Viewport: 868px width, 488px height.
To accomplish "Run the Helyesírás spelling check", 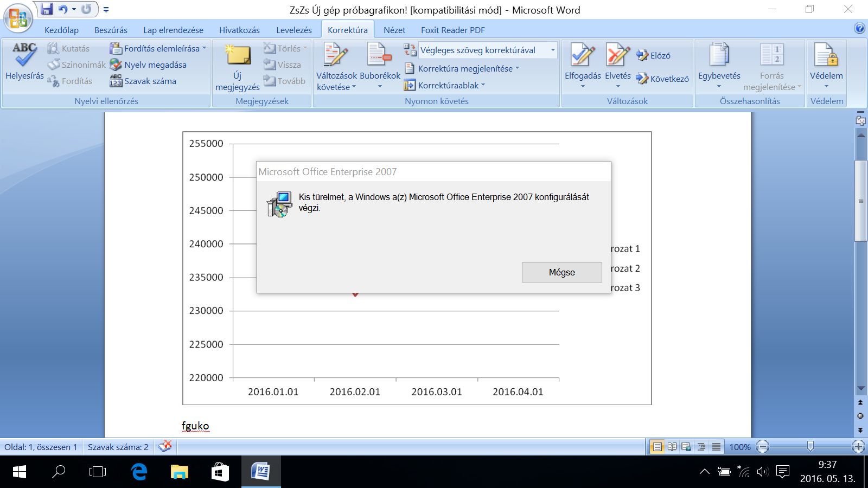I will (x=24, y=62).
